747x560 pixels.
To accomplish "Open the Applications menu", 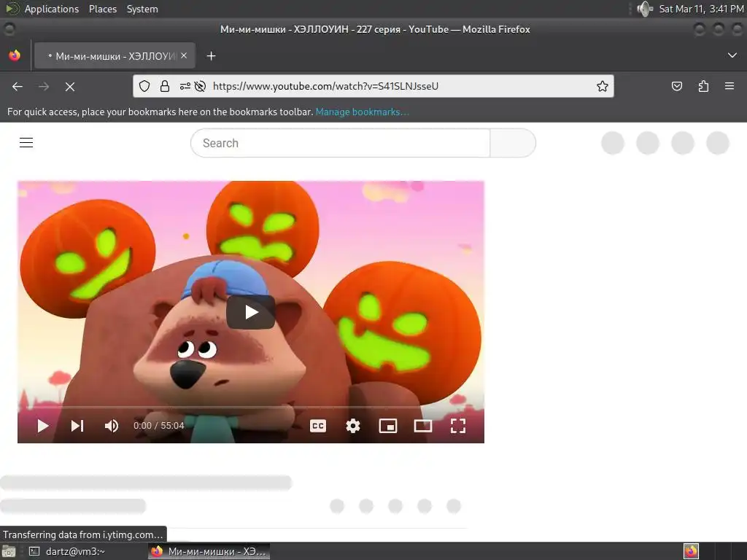I will click(x=52, y=9).
